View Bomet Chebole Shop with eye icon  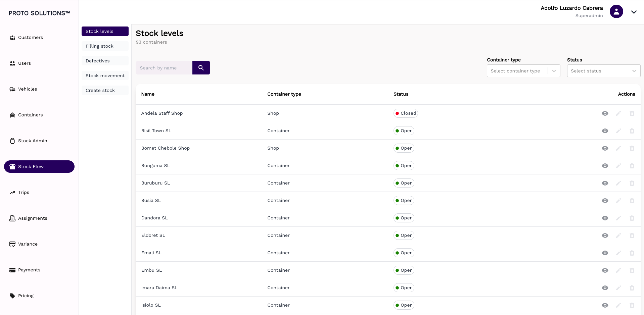tap(605, 148)
